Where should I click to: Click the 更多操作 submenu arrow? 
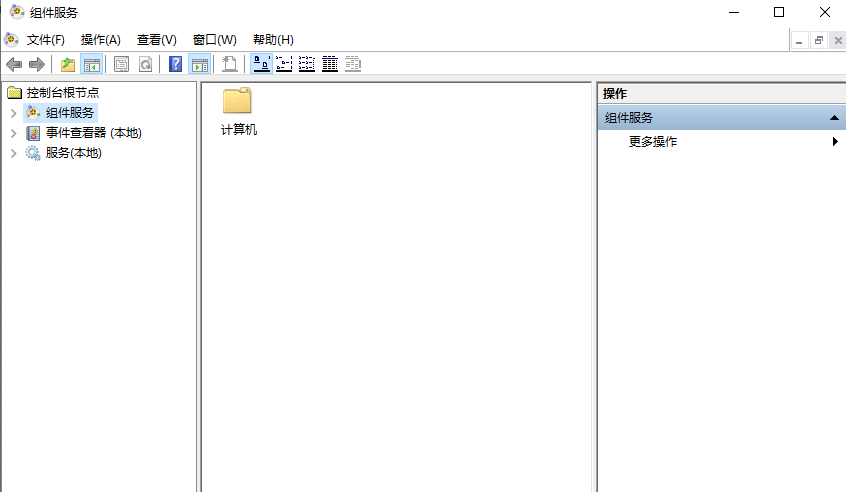click(835, 142)
